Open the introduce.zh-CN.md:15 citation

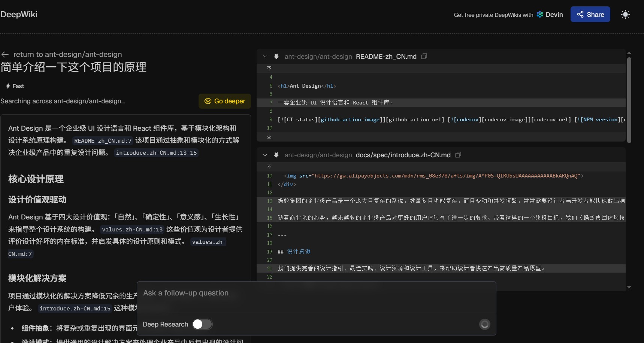pos(75,309)
